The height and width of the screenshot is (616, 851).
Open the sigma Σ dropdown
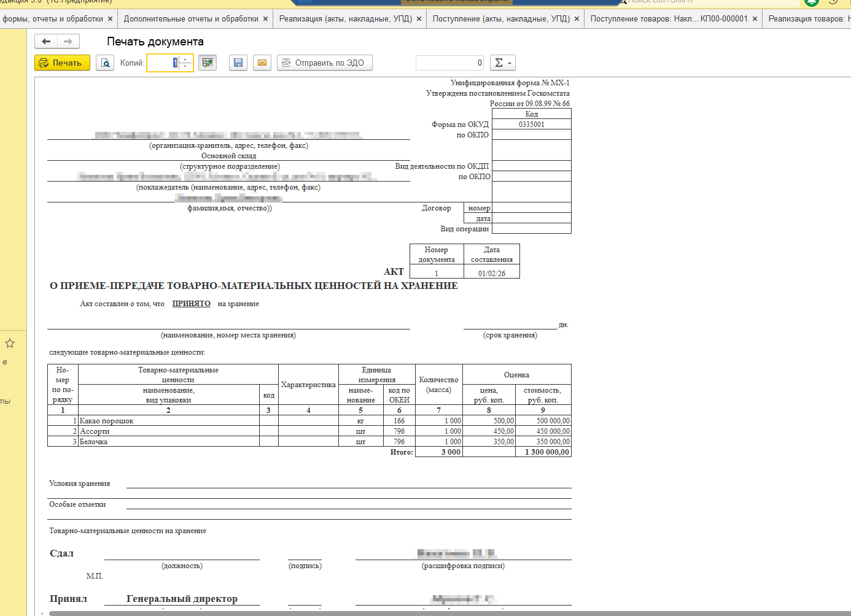(x=503, y=63)
